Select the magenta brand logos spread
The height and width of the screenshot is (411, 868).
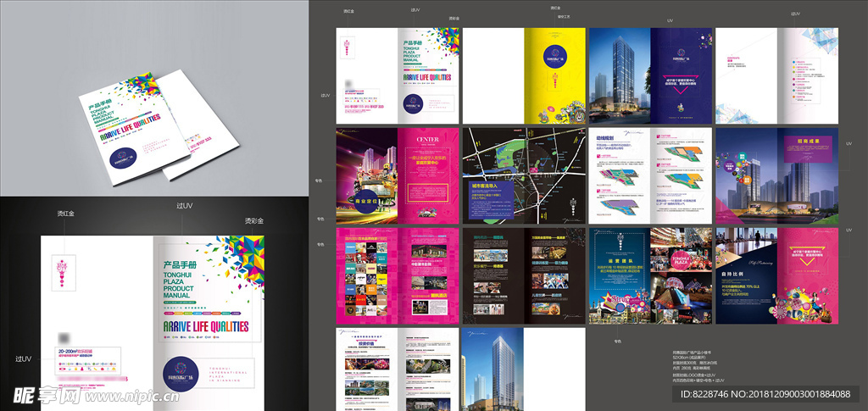tap(398, 275)
